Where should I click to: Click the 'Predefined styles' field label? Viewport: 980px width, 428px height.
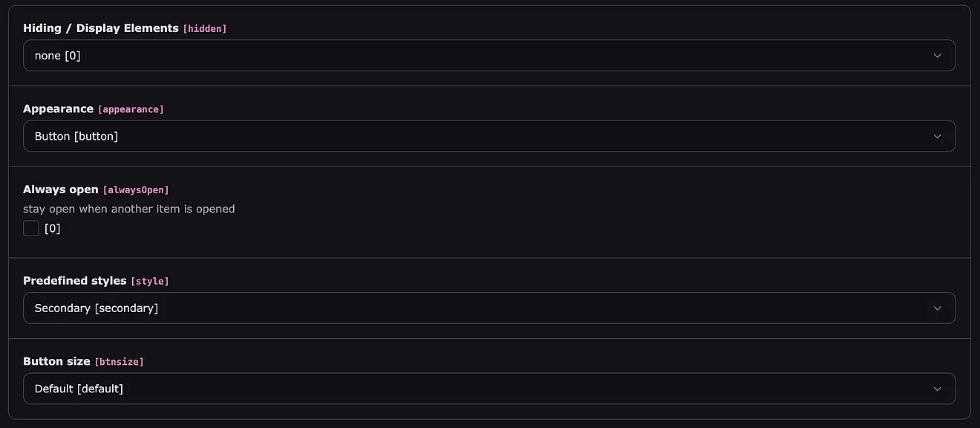pyautogui.click(x=75, y=281)
